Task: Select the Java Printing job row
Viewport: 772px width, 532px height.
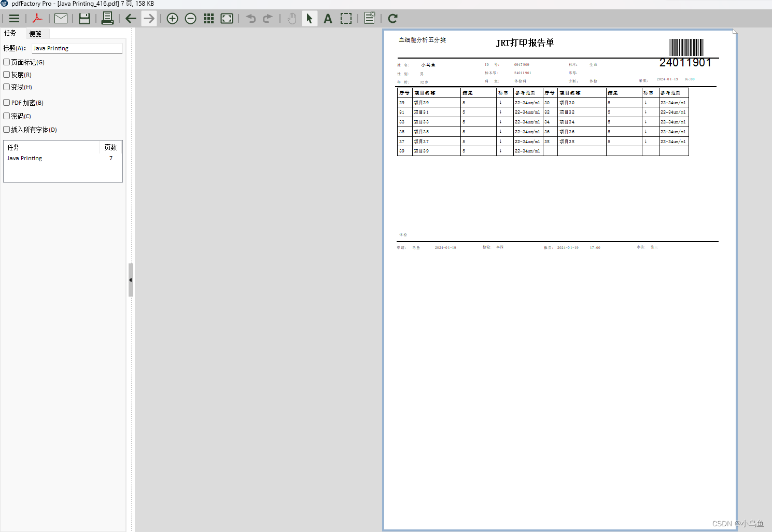Action: pos(63,158)
